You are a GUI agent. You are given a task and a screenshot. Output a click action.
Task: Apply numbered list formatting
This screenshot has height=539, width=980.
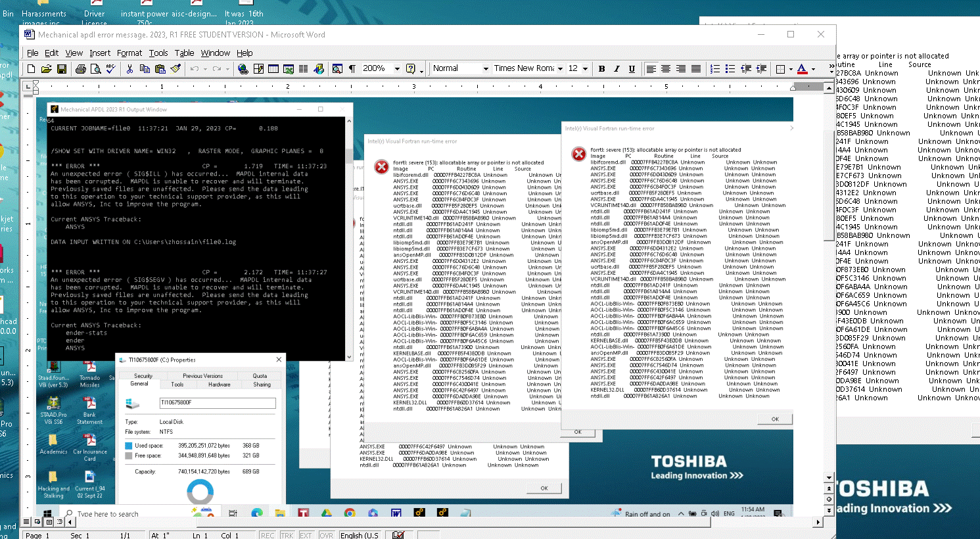(715, 68)
